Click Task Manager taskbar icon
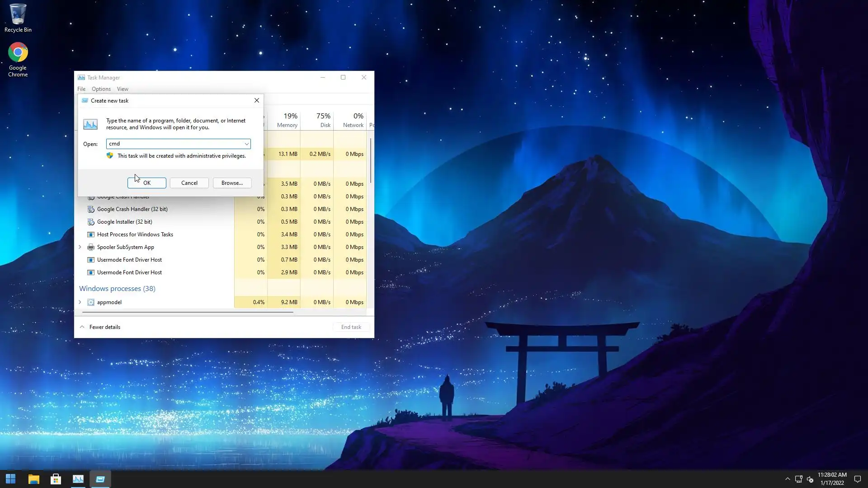This screenshot has width=868, height=488. 78,479
